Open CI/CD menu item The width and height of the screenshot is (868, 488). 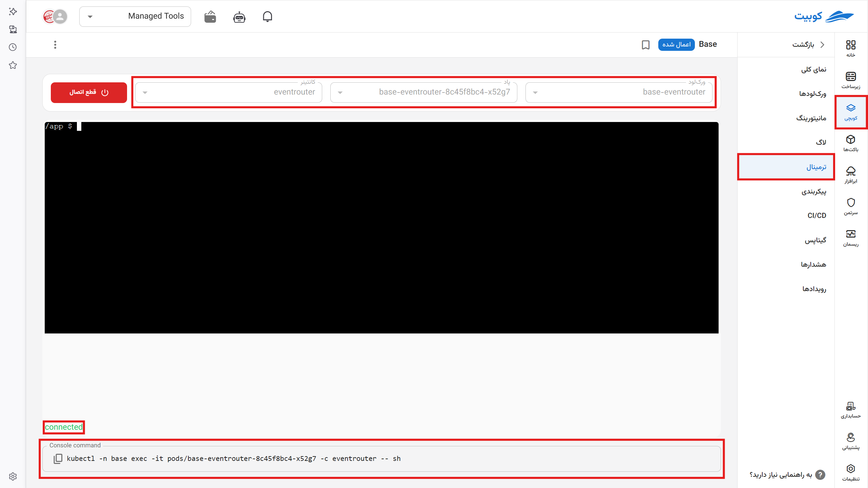pyautogui.click(x=786, y=216)
